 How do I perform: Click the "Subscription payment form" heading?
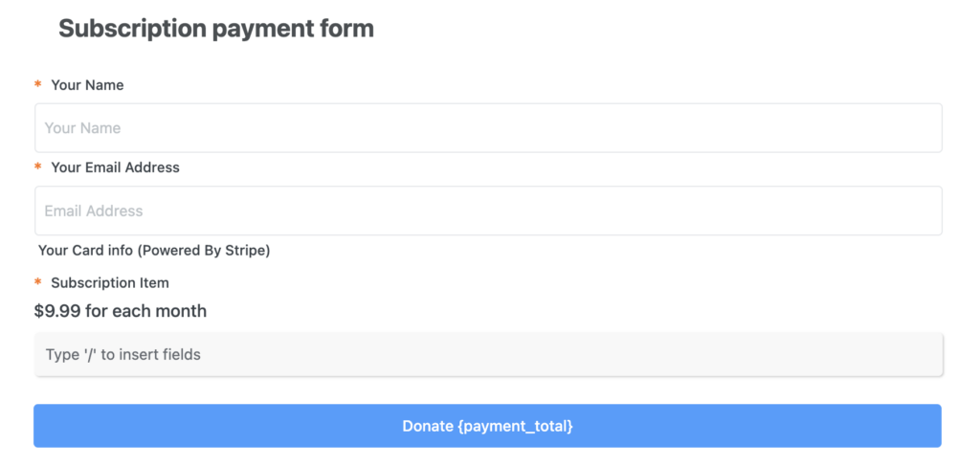pyautogui.click(x=216, y=29)
